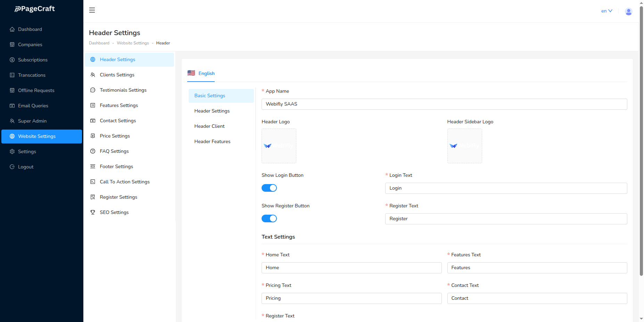Select the Header Client tab
The height and width of the screenshot is (322, 644).
click(x=209, y=126)
